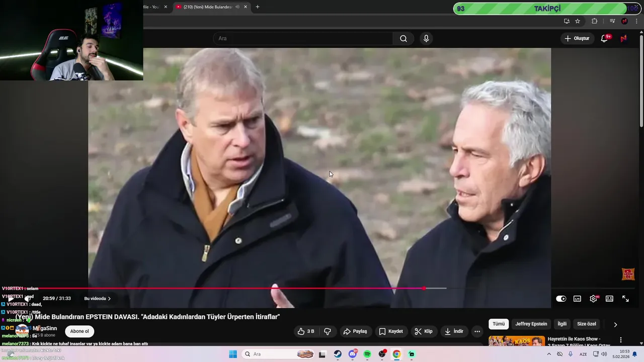The width and height of the screenshot is (644, 362).
Task: Expand hidden system tray icons chevron
Action: [549, 354]
